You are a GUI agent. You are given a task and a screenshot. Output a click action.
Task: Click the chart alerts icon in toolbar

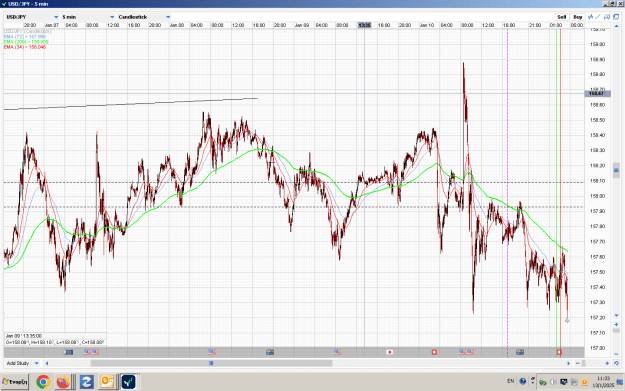tap(607, 17)
